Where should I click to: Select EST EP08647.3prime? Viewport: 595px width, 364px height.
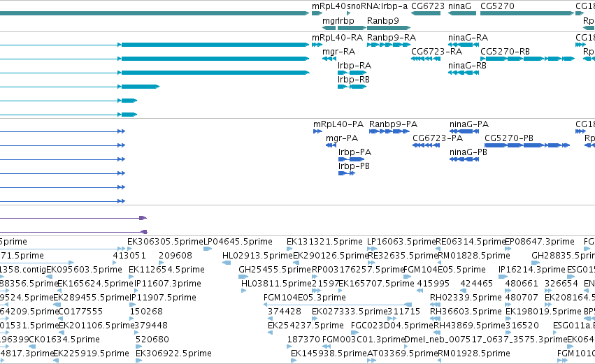click(x=540, y=242)
